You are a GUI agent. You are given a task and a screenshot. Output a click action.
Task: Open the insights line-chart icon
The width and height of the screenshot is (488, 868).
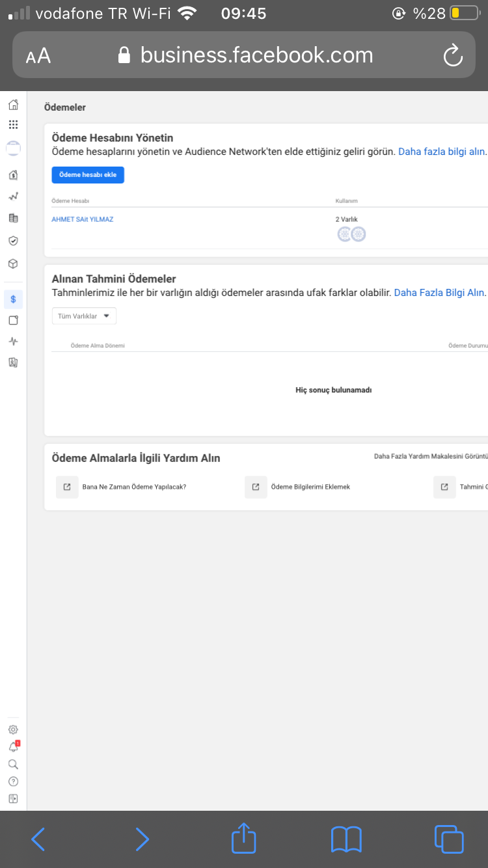[x=13, y=196]
